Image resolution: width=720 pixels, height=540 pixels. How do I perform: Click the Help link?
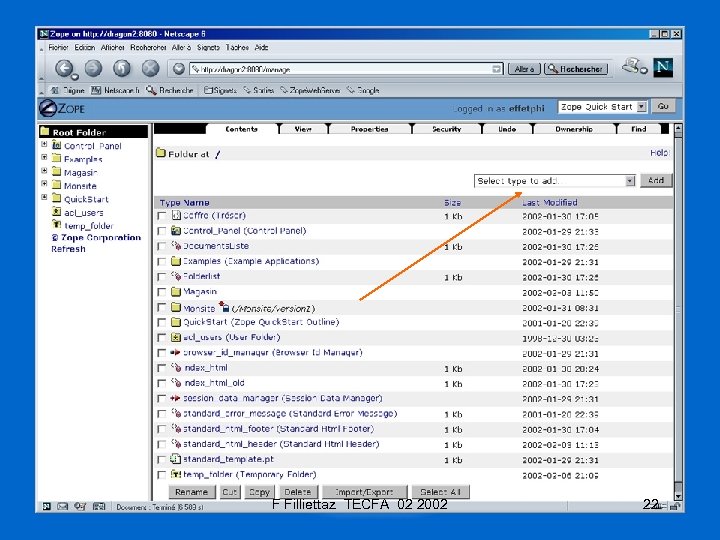point(659,152)
